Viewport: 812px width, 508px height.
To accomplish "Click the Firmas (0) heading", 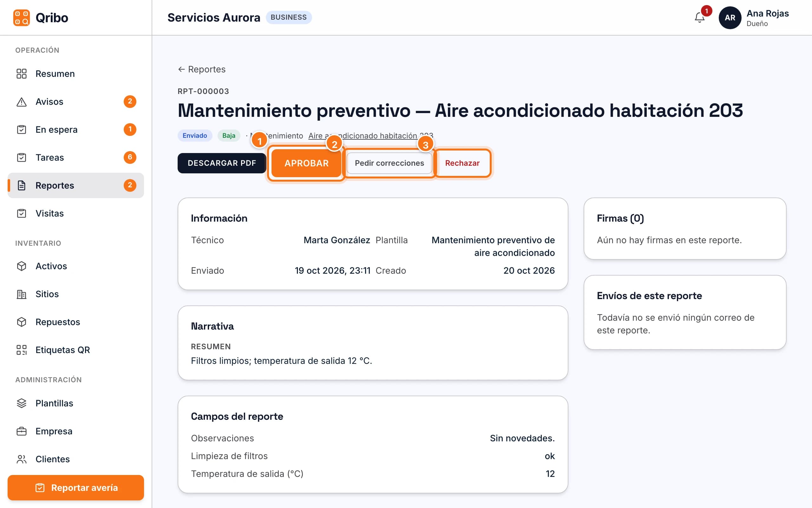I will click(620, 218).
